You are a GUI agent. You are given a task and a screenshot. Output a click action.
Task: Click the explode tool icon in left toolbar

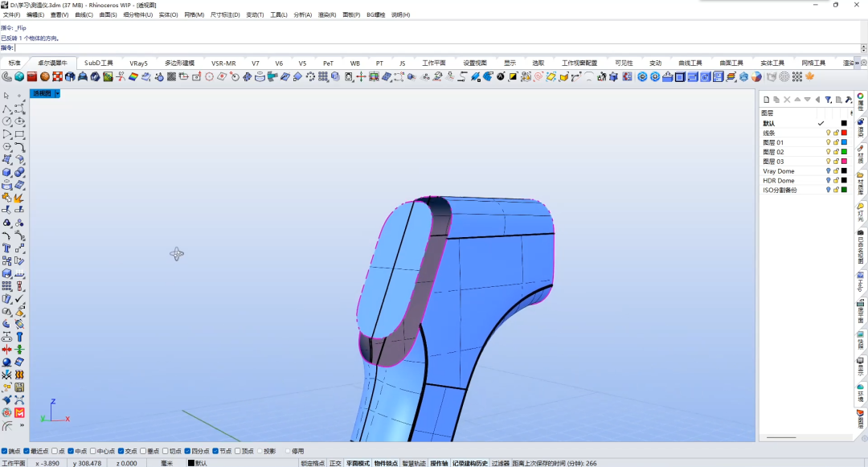pyautogui.click(x=18, y=198)
